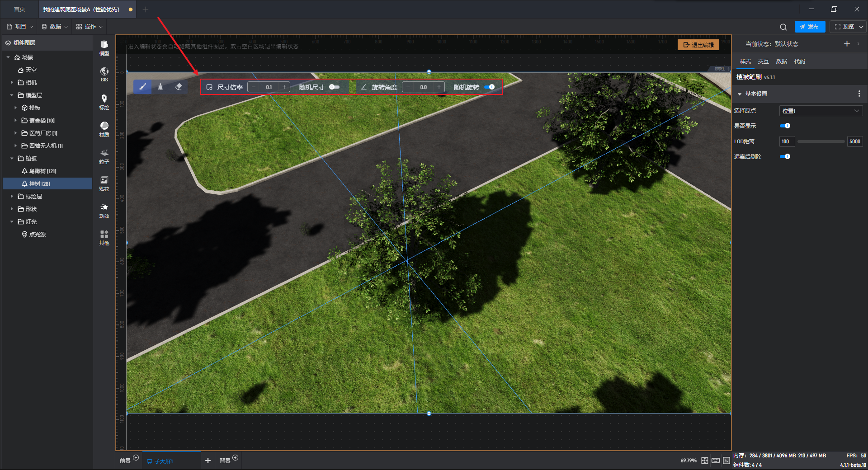Click the search magnifier icon

click(x=783, y=27)
